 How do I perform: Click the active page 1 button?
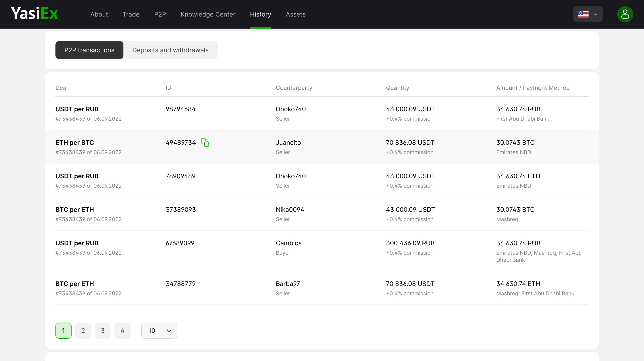coord(63,331)
